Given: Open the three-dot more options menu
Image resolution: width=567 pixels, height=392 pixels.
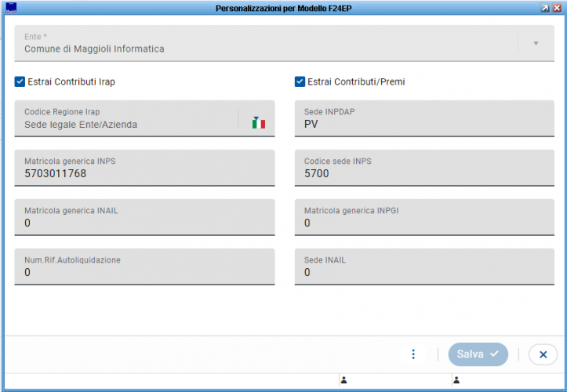Looking at the screenshot, I should [x=413, y=354].
